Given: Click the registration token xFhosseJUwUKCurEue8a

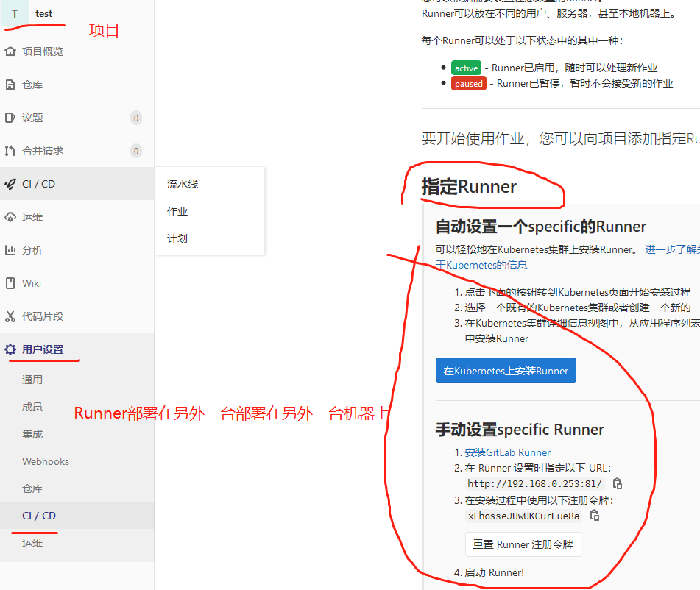Looking at the screenshot, I should (523, 516).
